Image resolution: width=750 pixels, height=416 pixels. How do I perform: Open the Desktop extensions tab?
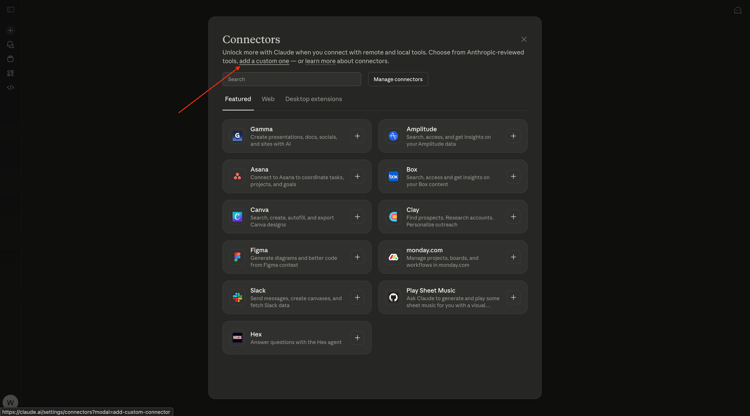tap(313, 99)
